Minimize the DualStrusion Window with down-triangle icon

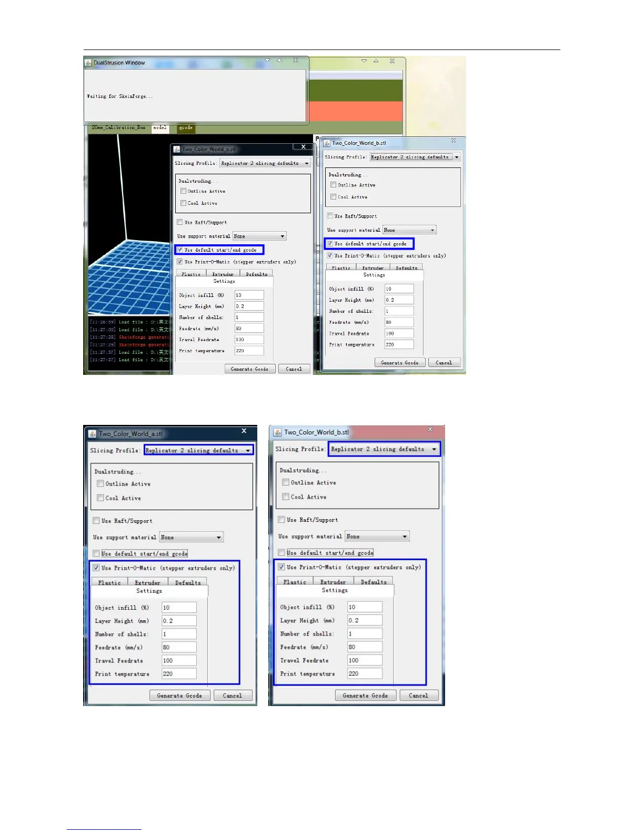267,61
